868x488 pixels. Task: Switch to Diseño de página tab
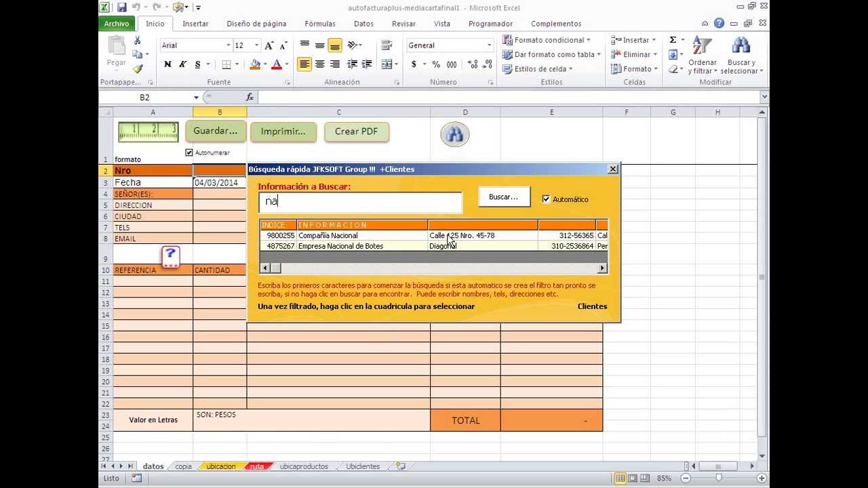256,24
